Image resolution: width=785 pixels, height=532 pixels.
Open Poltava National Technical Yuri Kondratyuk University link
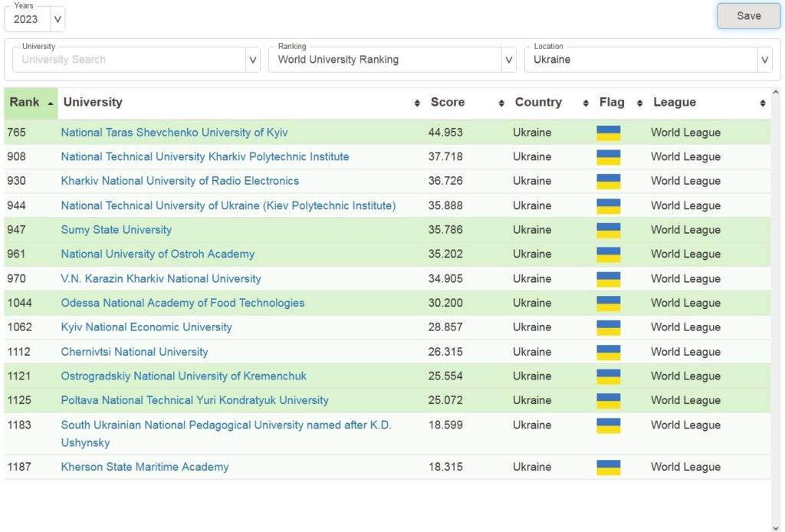point(195,400)
